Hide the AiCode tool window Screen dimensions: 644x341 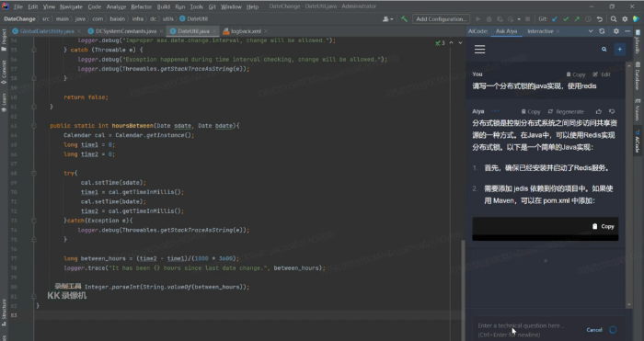[x=627, y=31]
